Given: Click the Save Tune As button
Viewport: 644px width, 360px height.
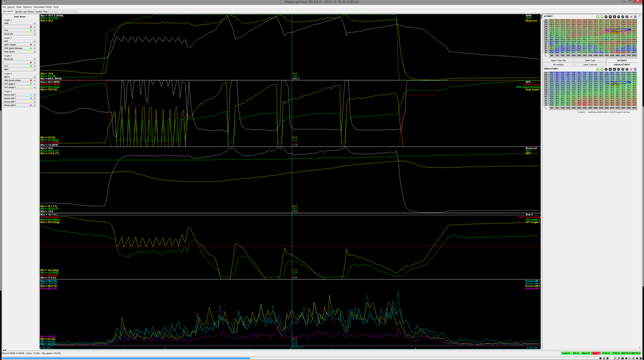Looking at the screenshot, I should tap(590, 64).
